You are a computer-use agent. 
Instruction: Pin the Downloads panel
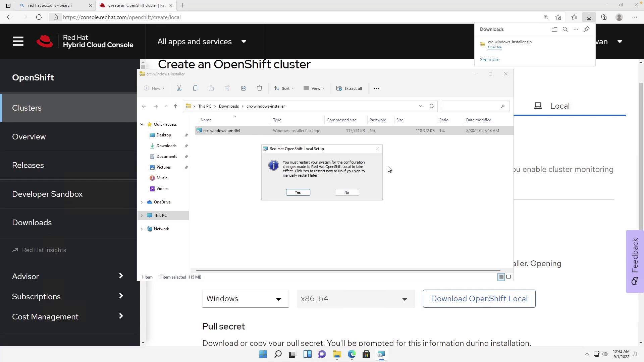[x=587, y=29]
